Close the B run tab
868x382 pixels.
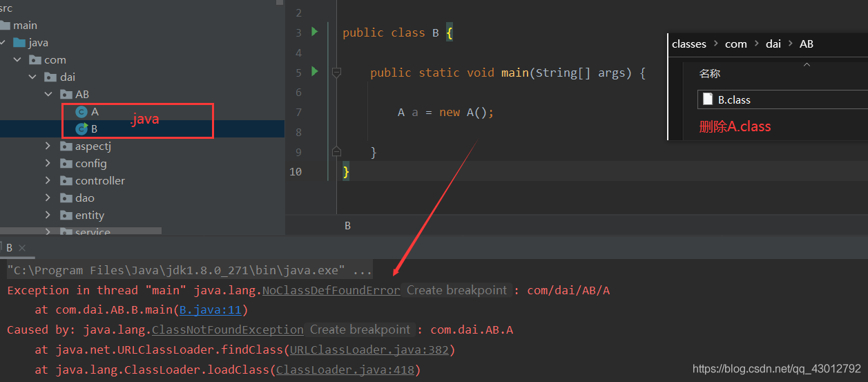(22, 247)
